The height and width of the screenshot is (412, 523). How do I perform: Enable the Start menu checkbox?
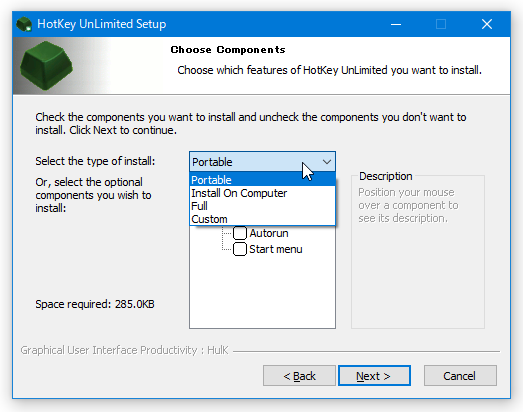coord(239,249)
